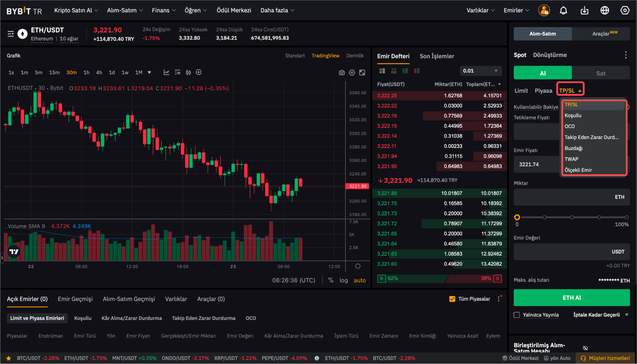
Task: Open the chart indicators icon
Action: pos(166,72)
